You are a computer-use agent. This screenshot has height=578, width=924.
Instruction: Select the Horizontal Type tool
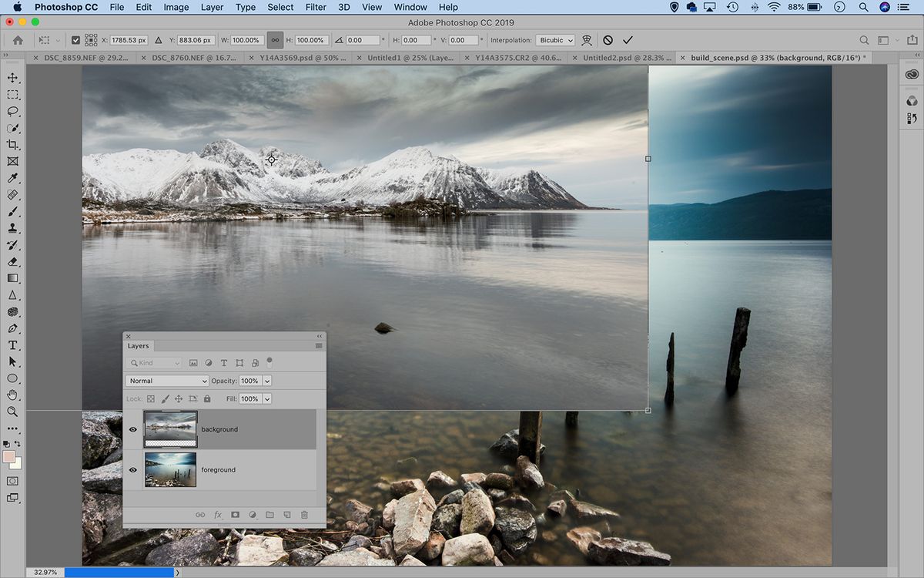[12, 344]
